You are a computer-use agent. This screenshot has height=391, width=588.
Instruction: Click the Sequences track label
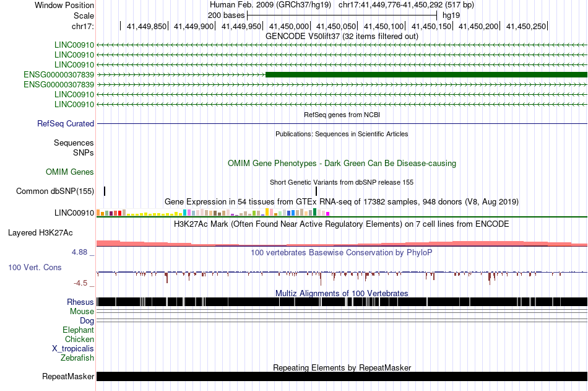tap(74, 143)
